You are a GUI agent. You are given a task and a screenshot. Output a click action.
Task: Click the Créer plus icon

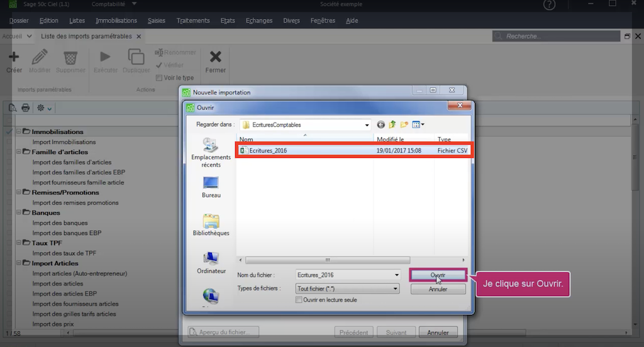pyautogui.click(x=14, y=56)
